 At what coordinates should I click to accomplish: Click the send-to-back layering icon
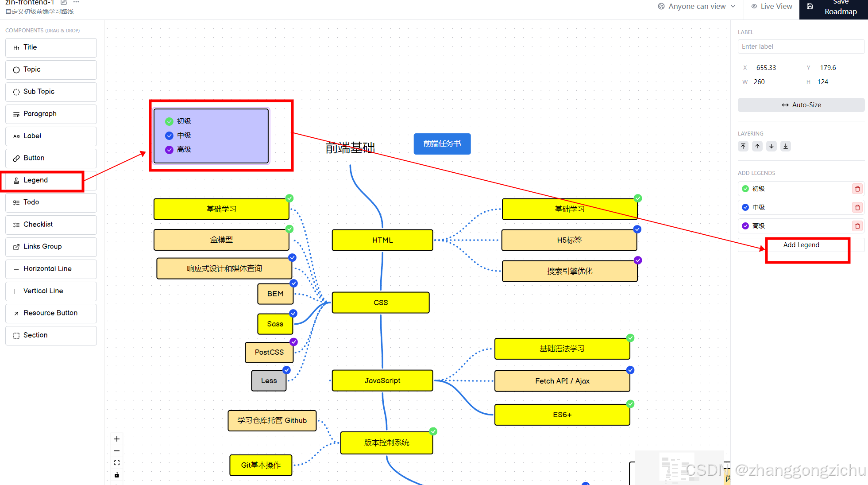point(786,146)
